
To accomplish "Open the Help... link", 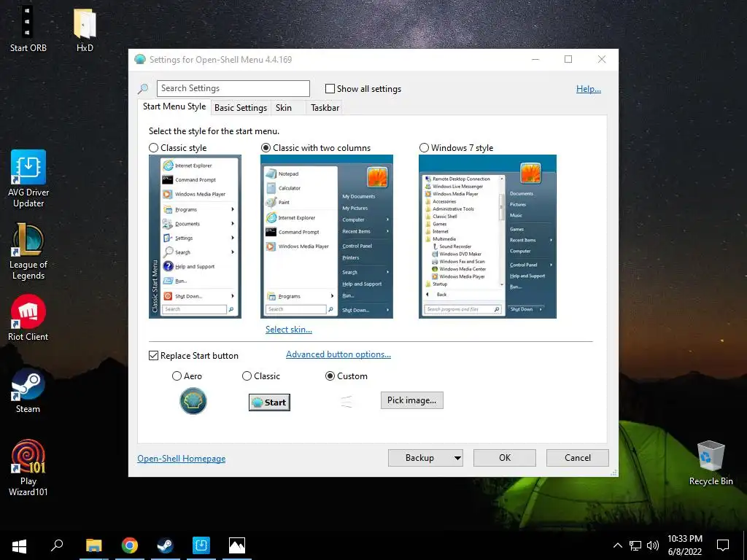I will click(589, 88).
